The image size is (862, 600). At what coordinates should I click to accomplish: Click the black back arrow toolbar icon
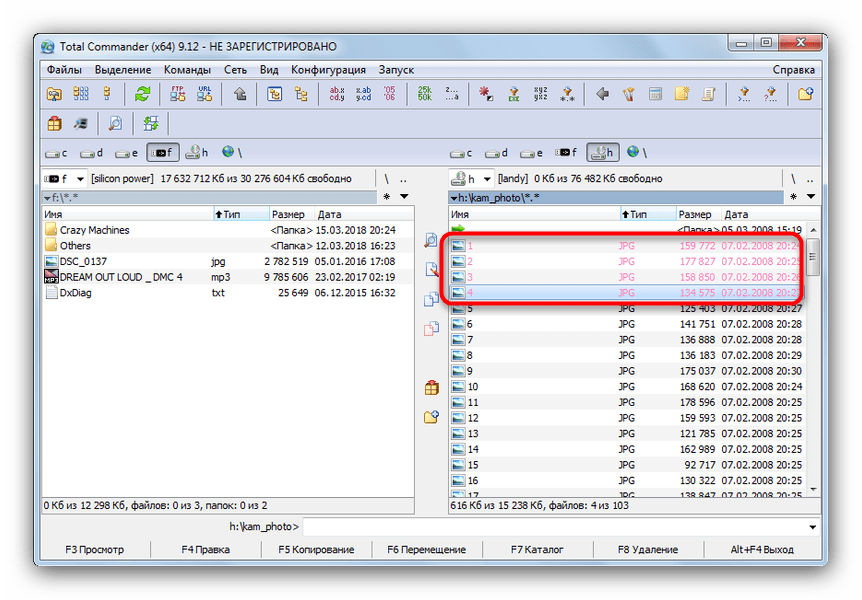coord(603,94)
